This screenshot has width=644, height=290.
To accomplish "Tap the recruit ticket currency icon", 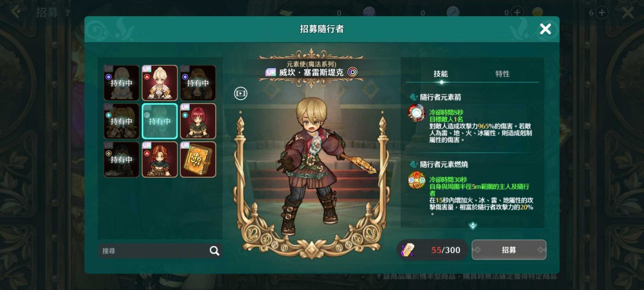I will point(410,250).
